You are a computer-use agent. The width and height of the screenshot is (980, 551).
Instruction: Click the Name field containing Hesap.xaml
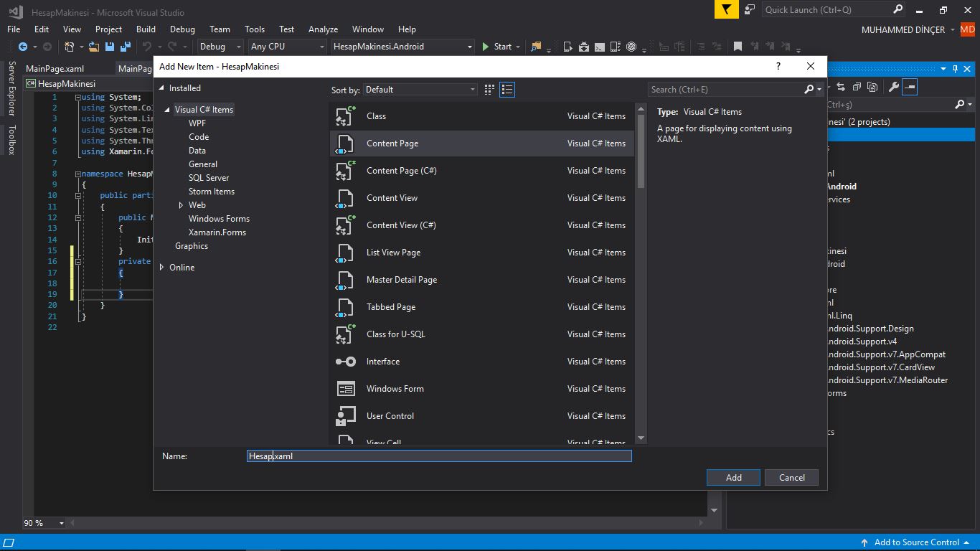tap(439, 456)
